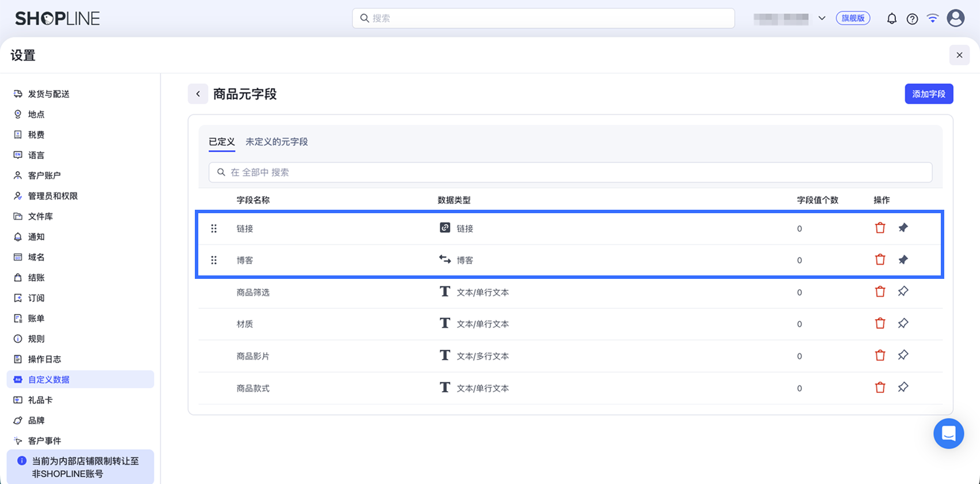This screenshot has width=980, height=484.
Task: Unpin the 链接 field
Action: click(x=903, y=228)
